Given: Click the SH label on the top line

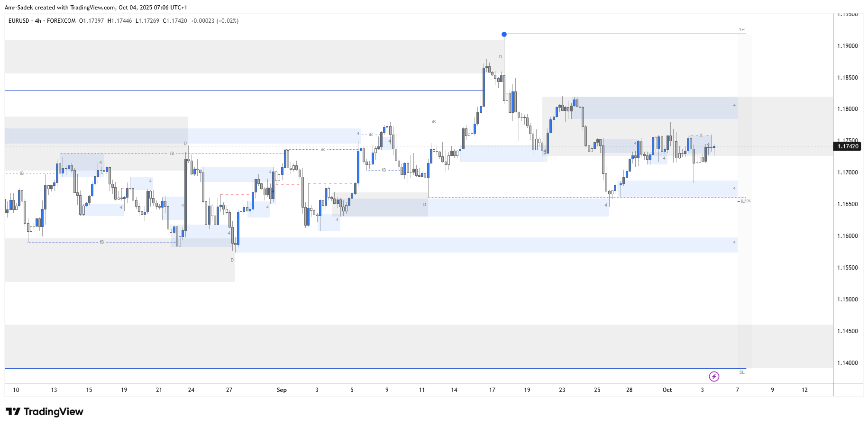Looking at the screenshot, I should point(741,30).
